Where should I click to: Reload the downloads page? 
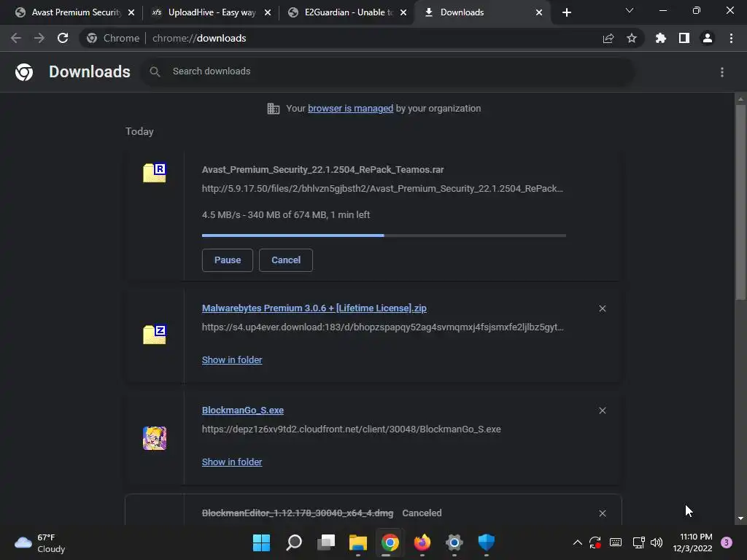(x=63, y=38)
